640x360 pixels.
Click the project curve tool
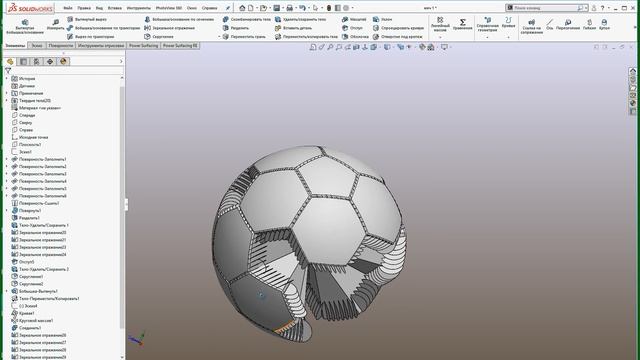point(398,28)
